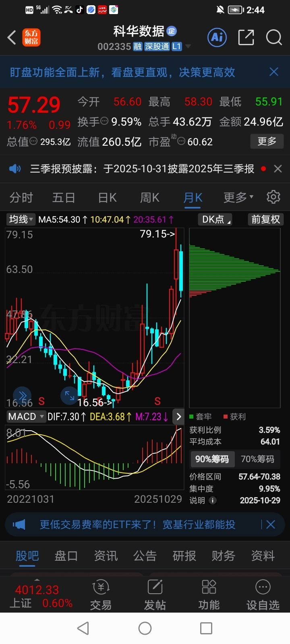Open the 三季报预披露 notice text
This screenshot has width=290, height=644.
tap(142, 169)
